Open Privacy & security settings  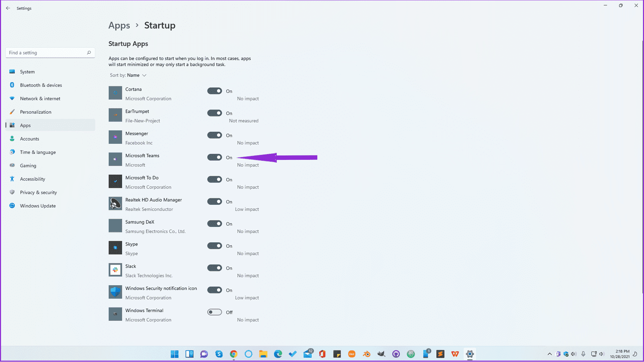point(50,192)
